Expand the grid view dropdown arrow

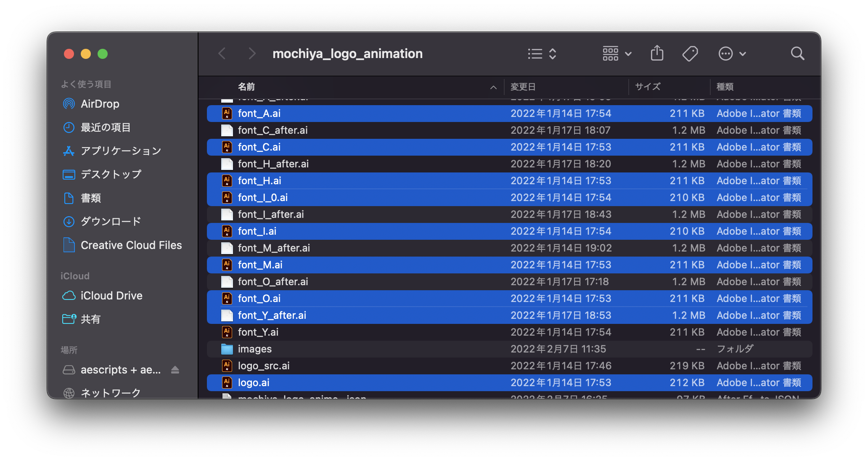point(628,54)
